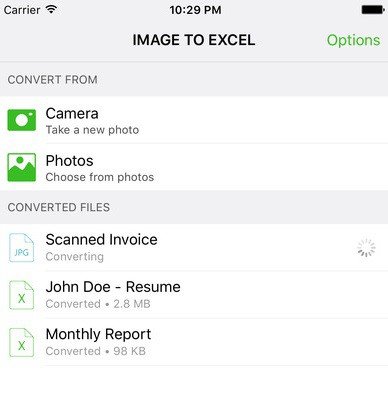This screenshot has width=388, height=396.
Task: Tap the Wi-Fi status icon
Action: point(51,9)
